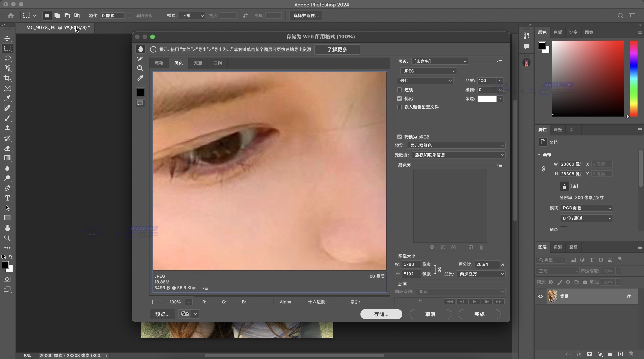Enable 嵌入颜色配置文件 checkbox
Image resolution: width=644 pixels, height=359 pixels.
coord(399,107)
